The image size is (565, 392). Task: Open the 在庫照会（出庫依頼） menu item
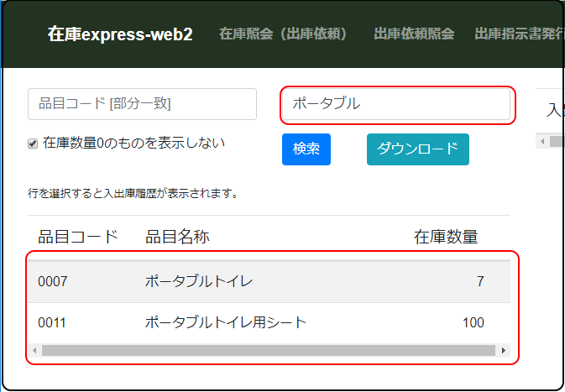(x=283, y=34)
